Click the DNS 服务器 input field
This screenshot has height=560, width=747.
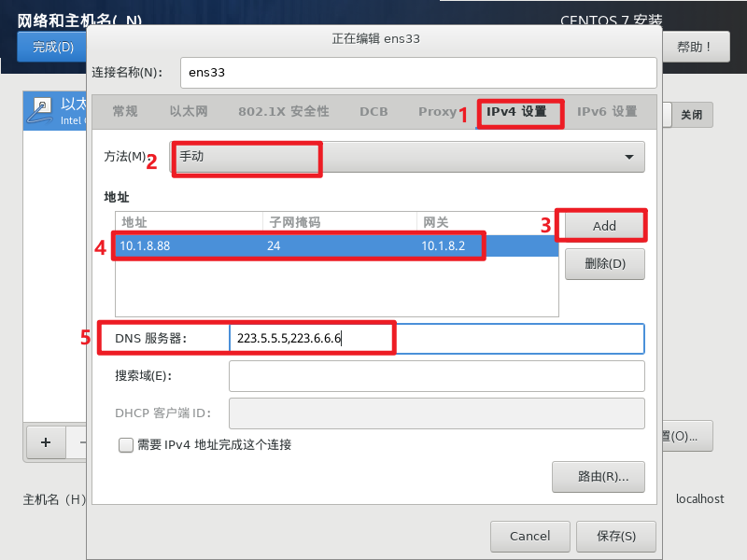pyautogui.click(x=436, y=339)
